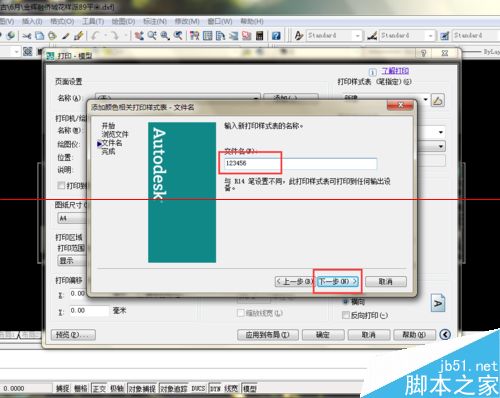Open the A4 paper size dropdown
500x398 pixels.
point(72,218)
